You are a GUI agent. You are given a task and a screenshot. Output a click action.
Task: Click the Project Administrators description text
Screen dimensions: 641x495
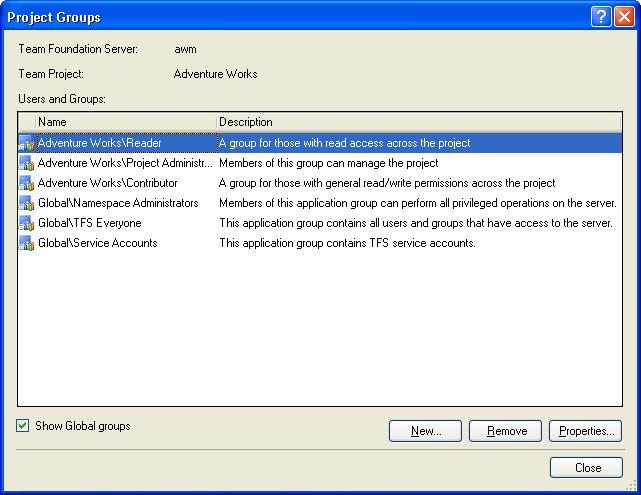click(x=328, y=164)
